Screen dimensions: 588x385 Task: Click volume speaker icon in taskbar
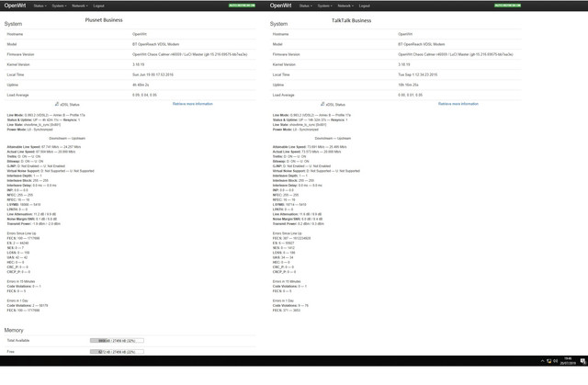pos(555,361)
